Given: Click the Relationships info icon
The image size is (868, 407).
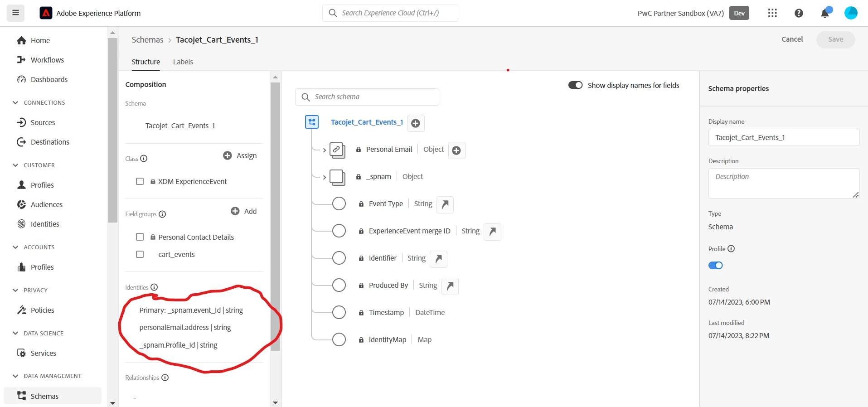Looking at the screenshot, I should (x=165, y=378).
